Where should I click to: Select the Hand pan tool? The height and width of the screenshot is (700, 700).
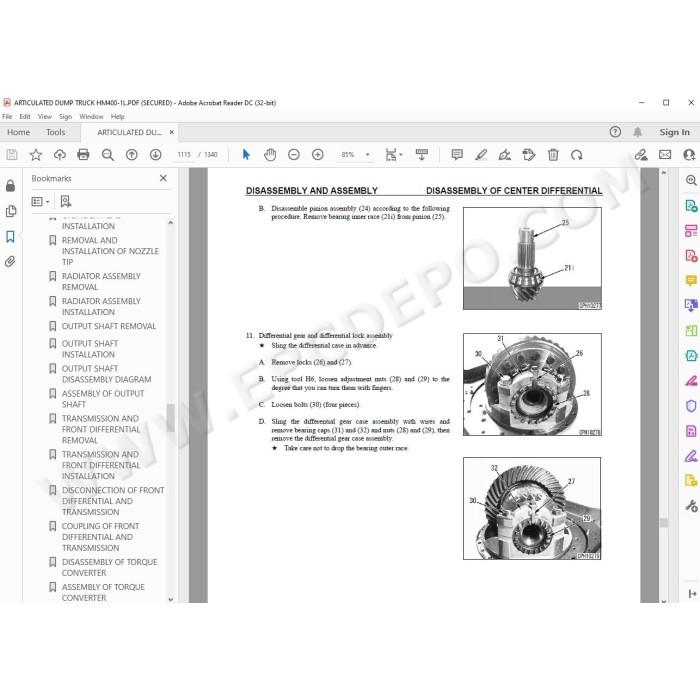(x=270, y=155)
